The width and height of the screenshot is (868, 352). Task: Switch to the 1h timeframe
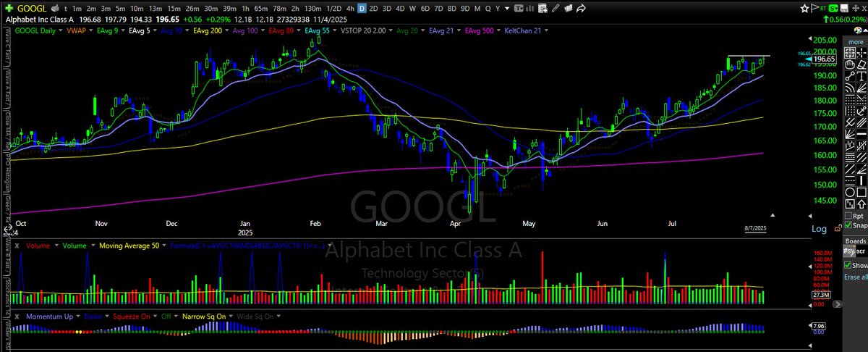pyautogui.click(x=245, y=8)
